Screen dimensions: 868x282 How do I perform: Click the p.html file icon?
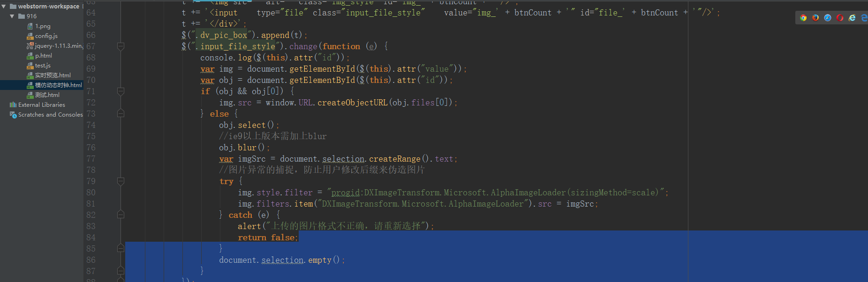click(x=30, y=56)
